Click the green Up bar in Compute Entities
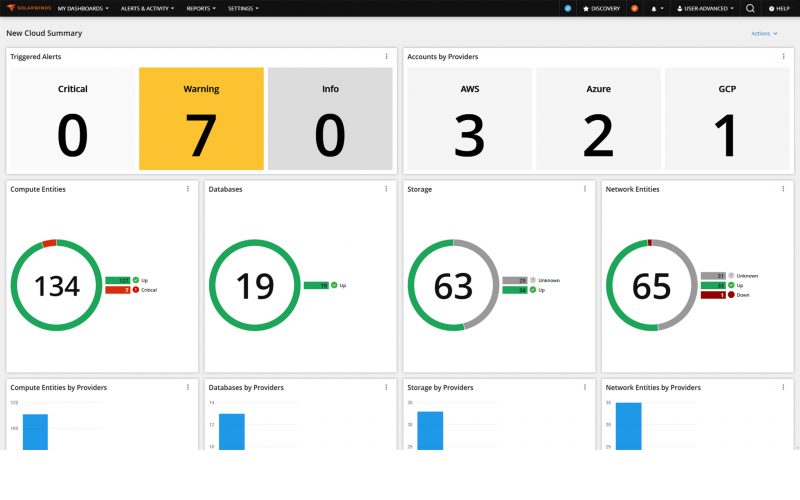 click(x=118, y=280)
